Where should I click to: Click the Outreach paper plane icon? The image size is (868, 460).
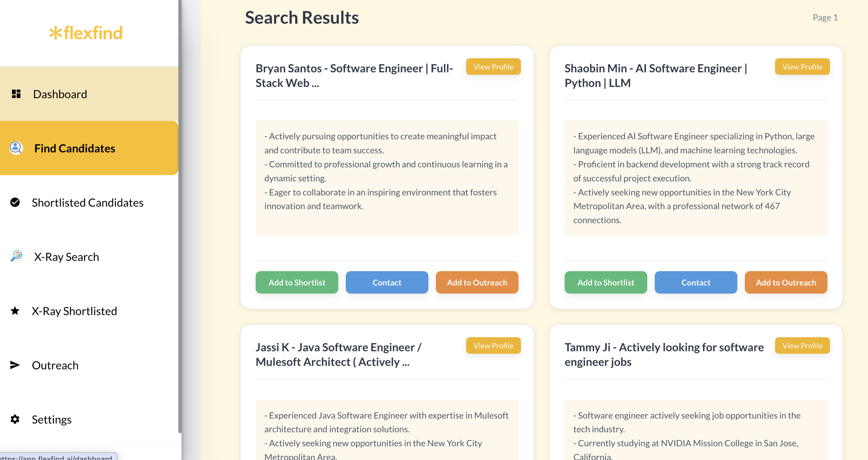[15, 365]
